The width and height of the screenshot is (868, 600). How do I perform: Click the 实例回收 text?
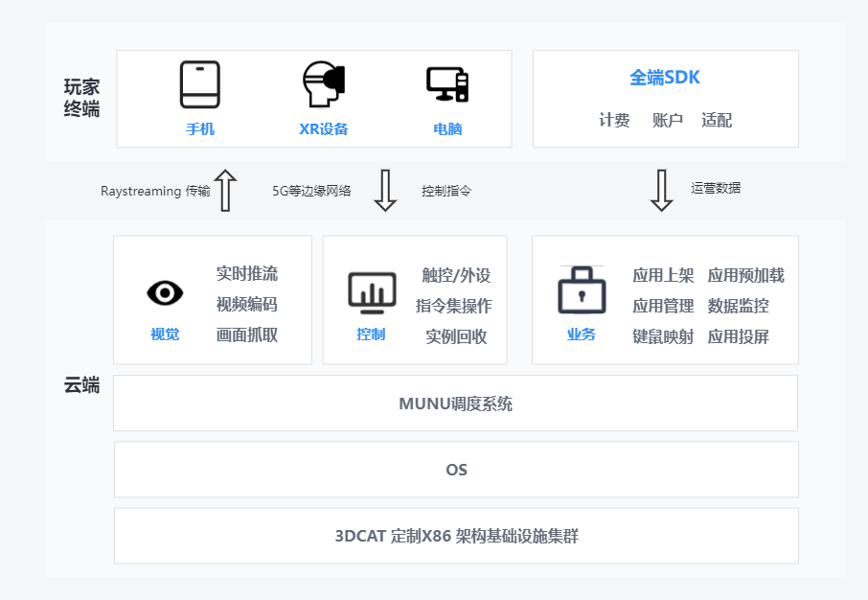456,336
